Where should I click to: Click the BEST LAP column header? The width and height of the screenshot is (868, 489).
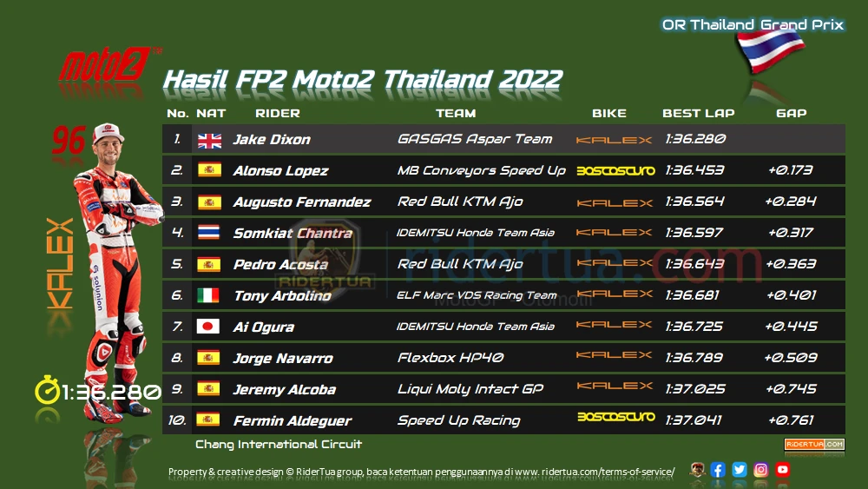(x=698, y=113)
